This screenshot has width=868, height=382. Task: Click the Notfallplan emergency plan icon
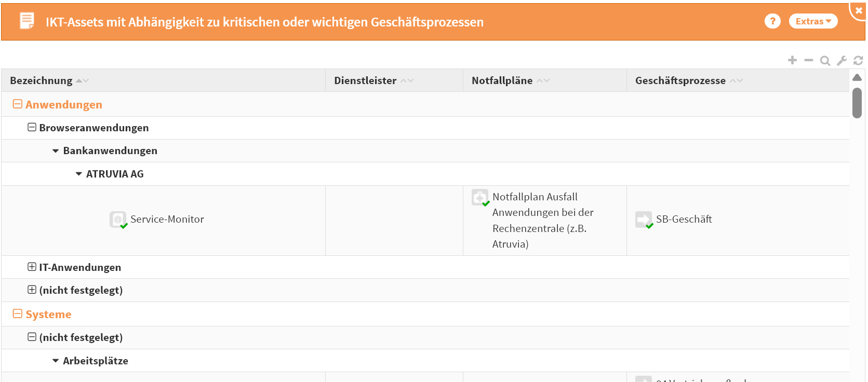pyautogui.click(x=480, y=197)
